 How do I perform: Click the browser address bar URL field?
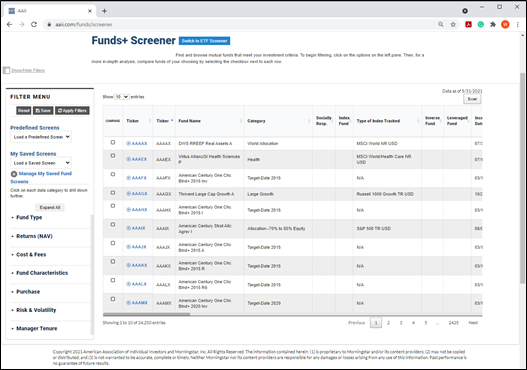tap(240, 25)
